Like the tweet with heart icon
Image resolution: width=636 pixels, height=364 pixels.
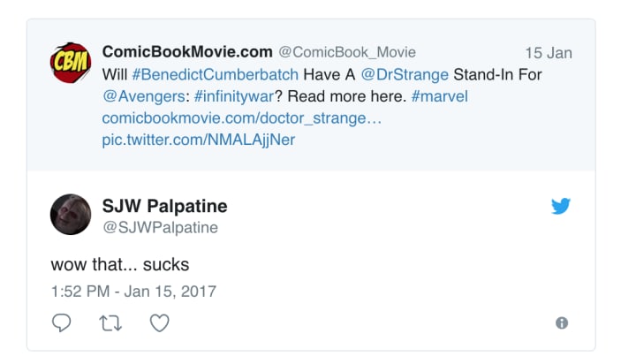click(159, 323)
